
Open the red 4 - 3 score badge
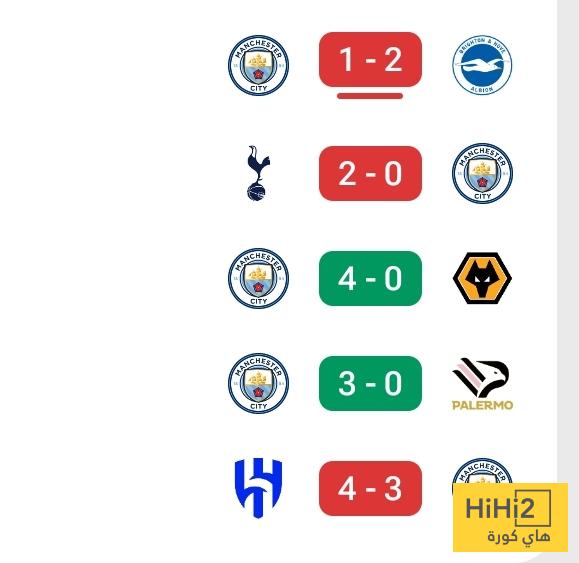370,488
